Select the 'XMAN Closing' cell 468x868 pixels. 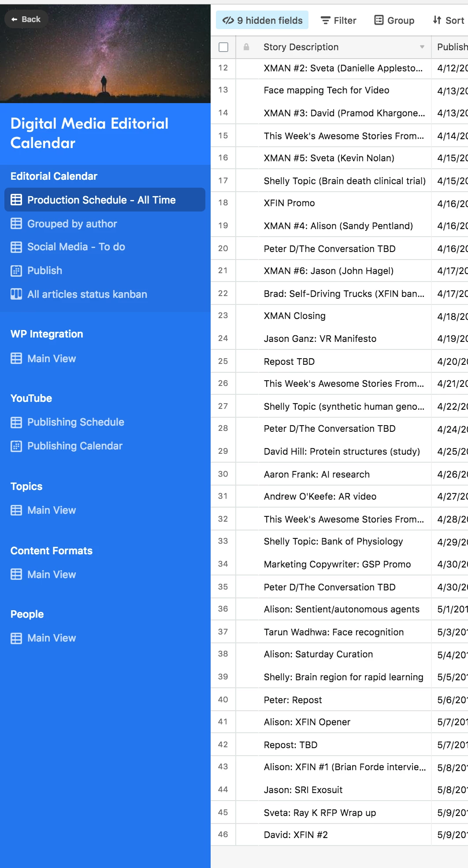[x=345, y=316]
